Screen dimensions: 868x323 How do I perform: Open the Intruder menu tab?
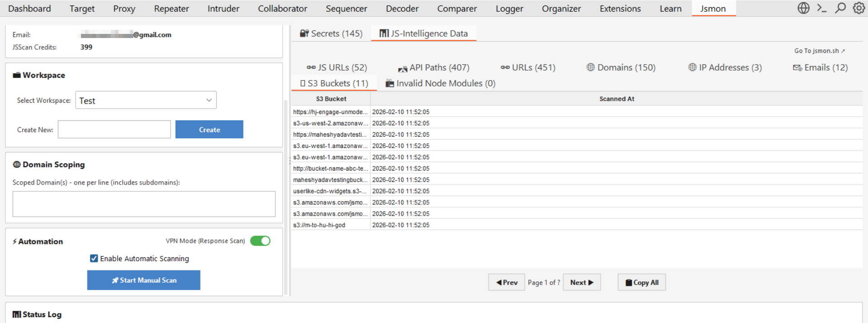point(223,9)
